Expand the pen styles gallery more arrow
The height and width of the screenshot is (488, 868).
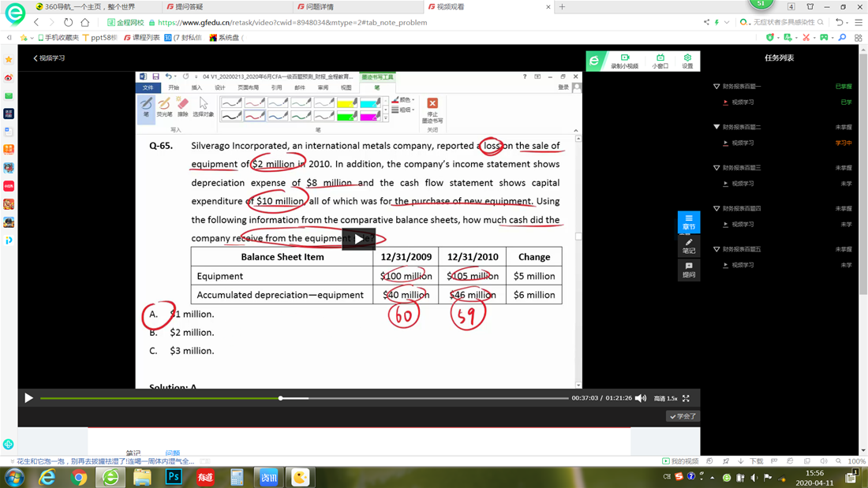pyautogui.click(x=385, y=117)
